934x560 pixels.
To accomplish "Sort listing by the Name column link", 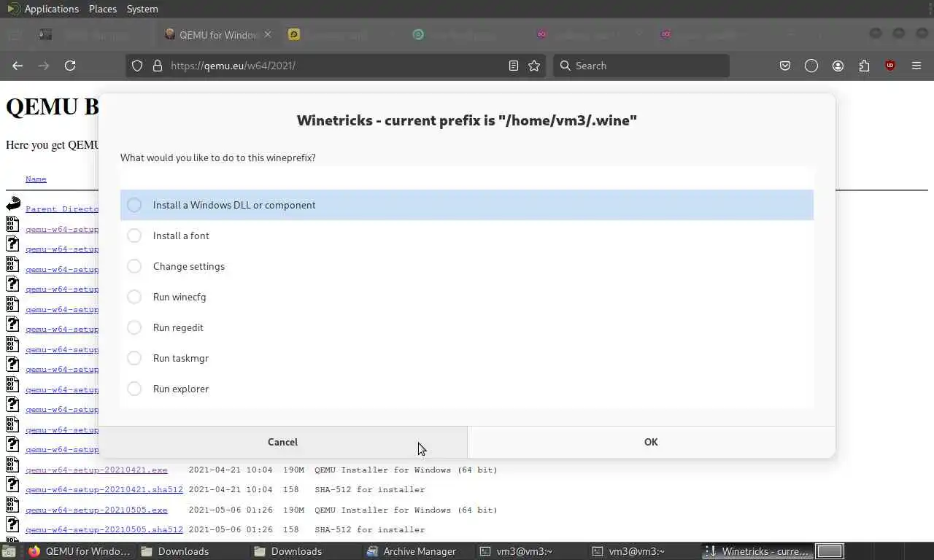I will point(36,179).
